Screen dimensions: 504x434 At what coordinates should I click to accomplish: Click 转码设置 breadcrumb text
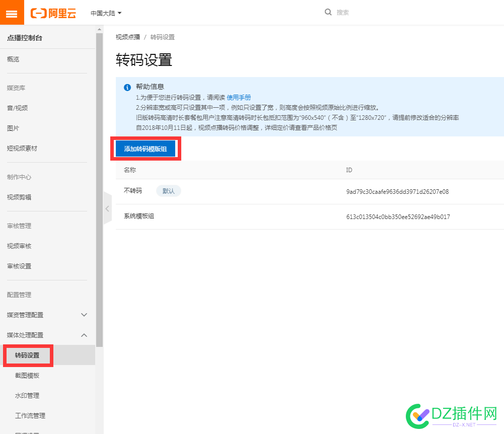tap(163, 37)
